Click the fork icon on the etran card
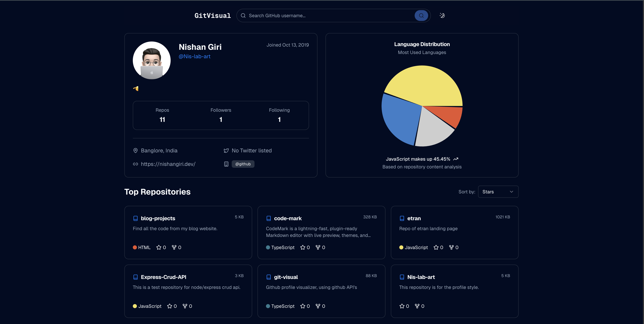 pos(451,247)
